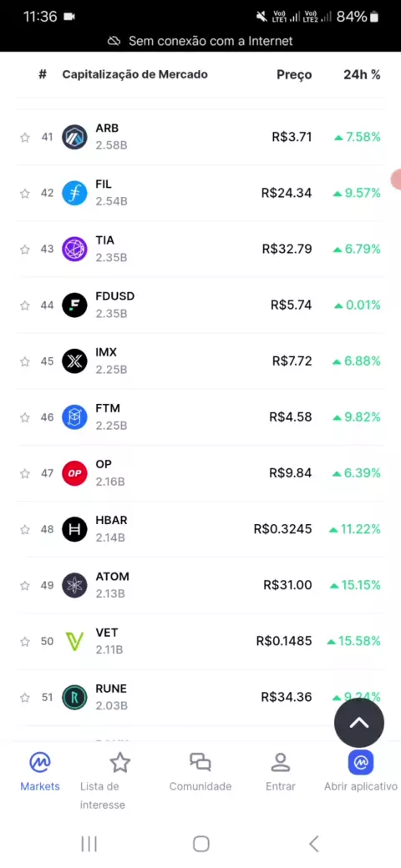Tap Abrir aplicativo button
401x868 pixels.
pyautogui.click(x=361, y=772)
